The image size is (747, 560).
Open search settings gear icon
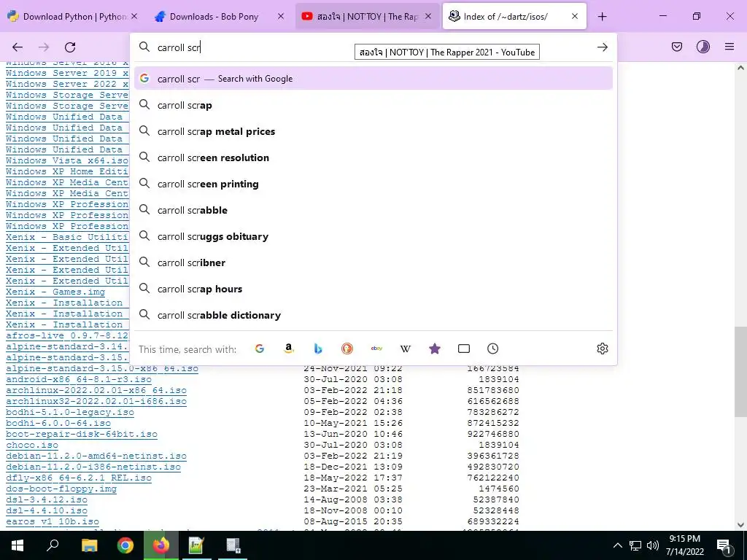pyautogui.click(x=602, y=349)
